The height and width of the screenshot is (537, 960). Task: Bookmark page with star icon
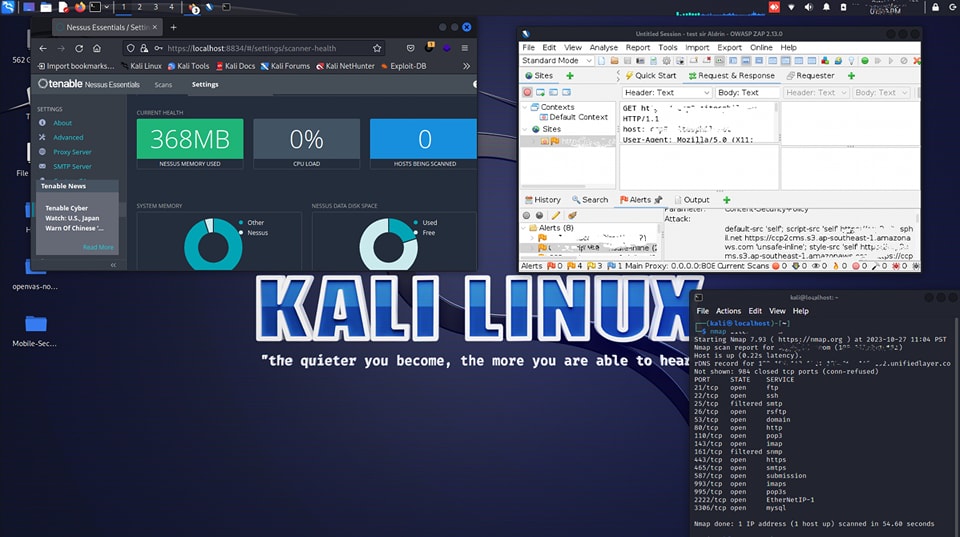[377, 48]
